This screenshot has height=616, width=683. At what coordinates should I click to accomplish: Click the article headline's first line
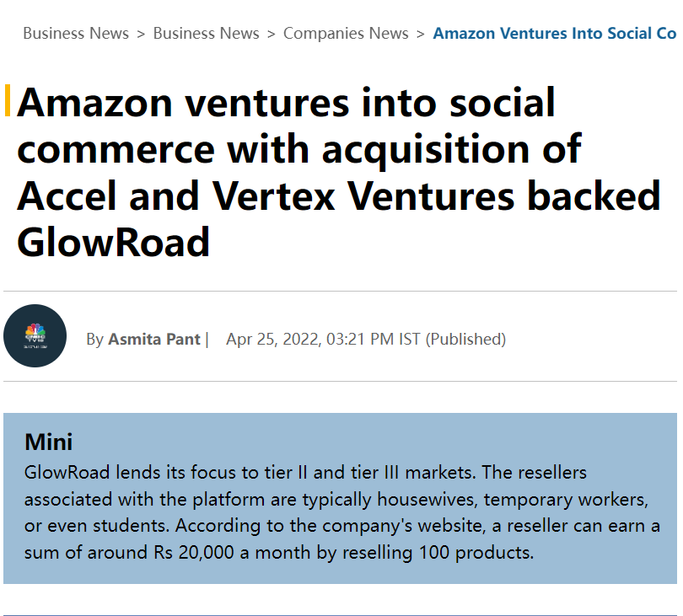click(286, 104)
